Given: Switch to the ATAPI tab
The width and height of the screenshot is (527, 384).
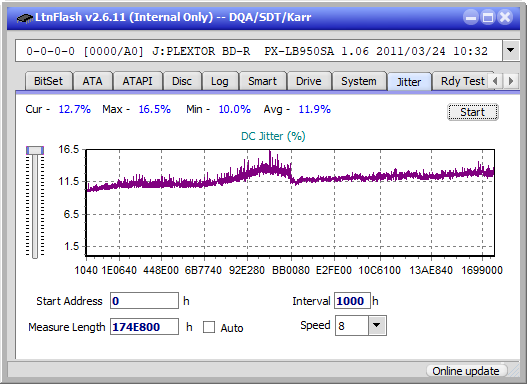Looking at the screenshot, I should tap(137, 81).
